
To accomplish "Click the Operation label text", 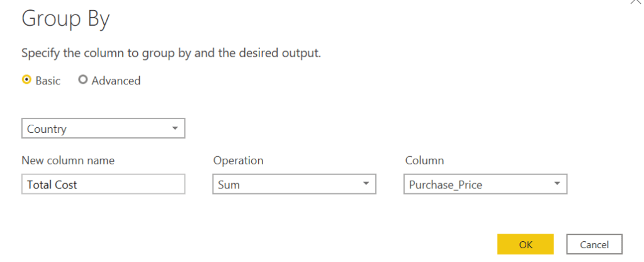I will [238, 161].
